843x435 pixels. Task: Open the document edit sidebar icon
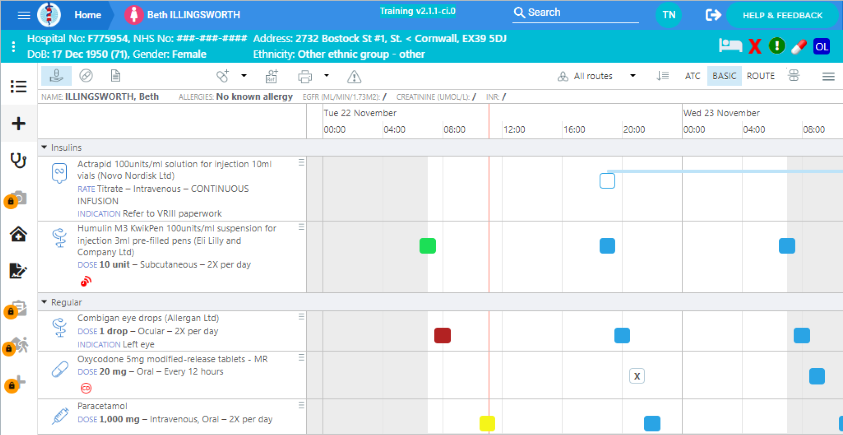point(19,271)
